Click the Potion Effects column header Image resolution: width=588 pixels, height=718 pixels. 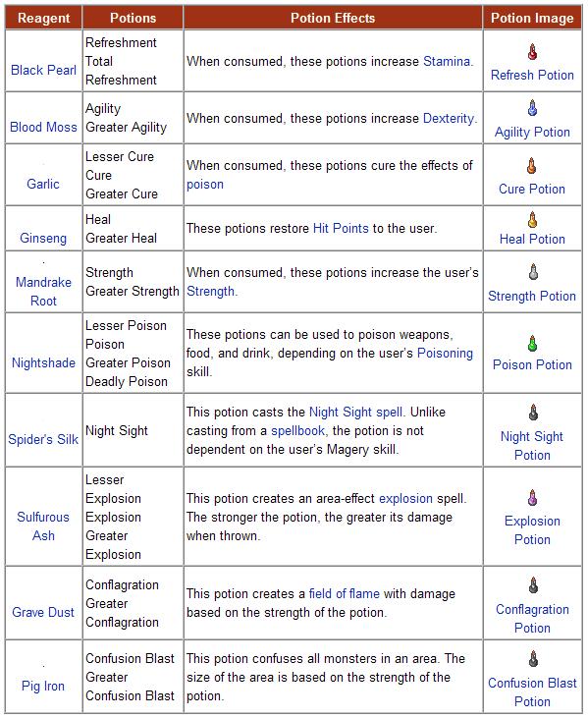[x=333, y=18]
